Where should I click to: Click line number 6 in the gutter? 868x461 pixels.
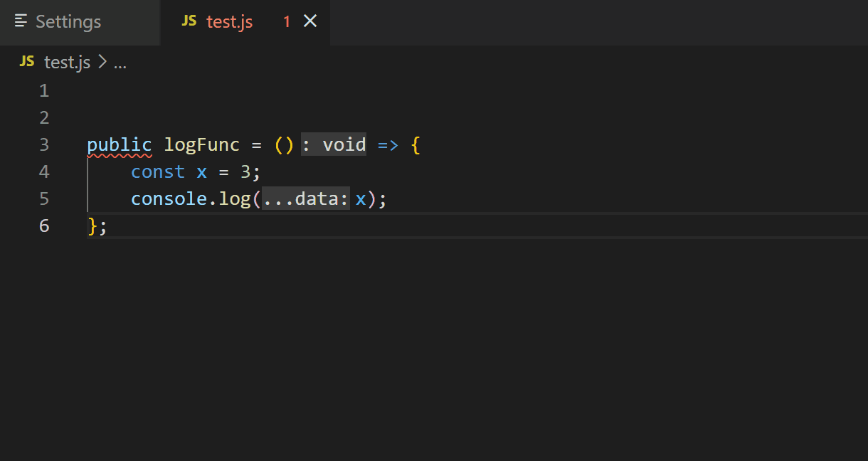pyautogui.click(x=44, y=226)
